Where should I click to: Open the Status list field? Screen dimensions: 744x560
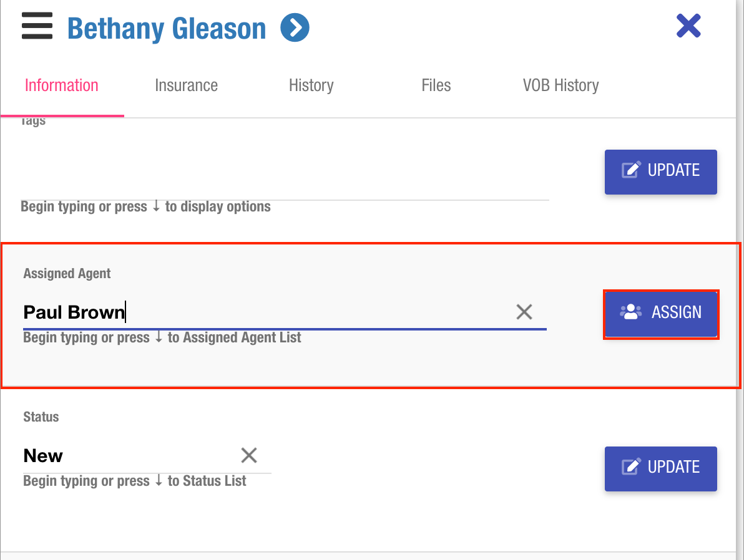coord(125,456)
